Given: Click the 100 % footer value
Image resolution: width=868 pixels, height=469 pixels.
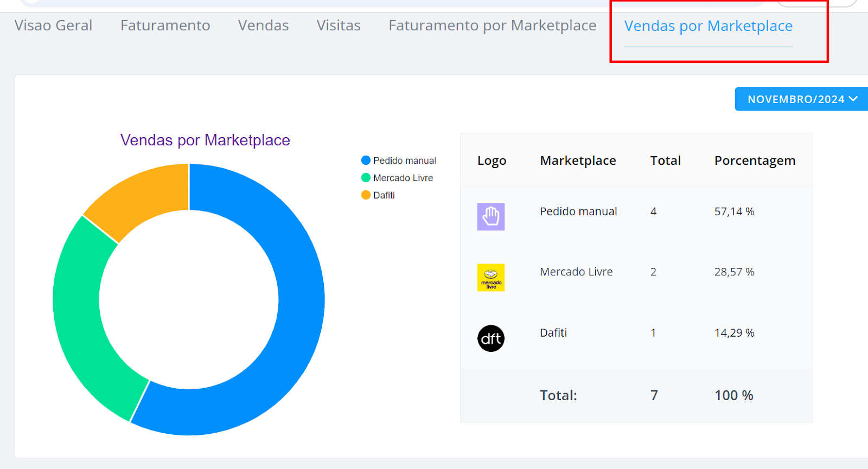Looking at the screenshot, I should pyautogui.click(x=734, y=395).
